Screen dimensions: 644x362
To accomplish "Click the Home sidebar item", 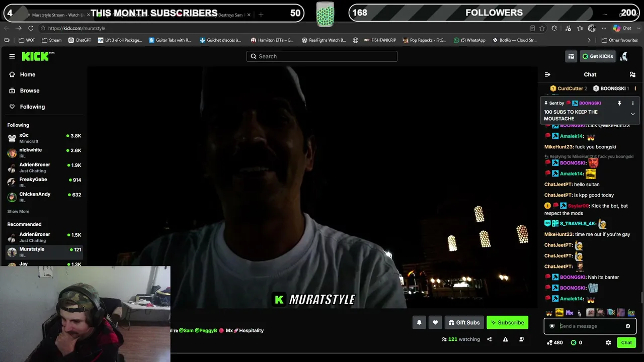I will [x=28, y=74].
